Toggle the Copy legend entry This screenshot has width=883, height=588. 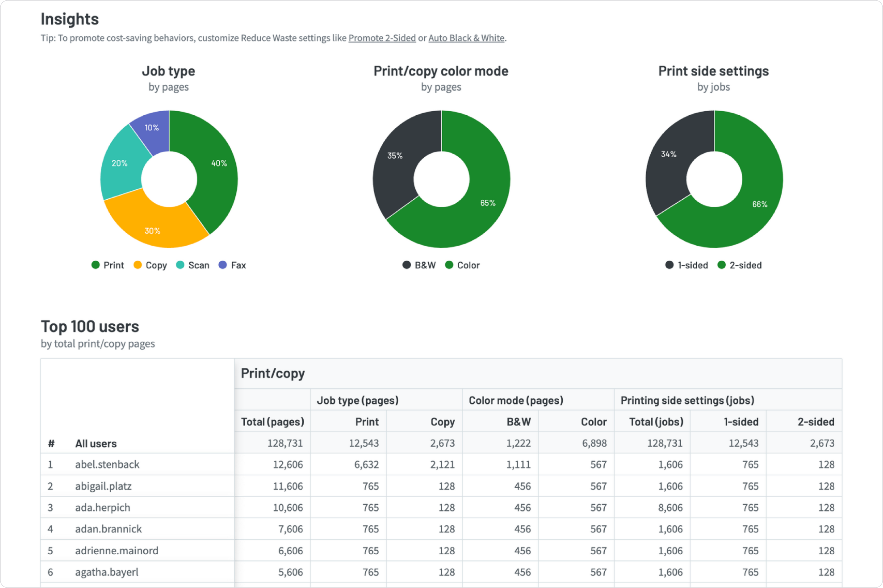[x=150, y=265]
